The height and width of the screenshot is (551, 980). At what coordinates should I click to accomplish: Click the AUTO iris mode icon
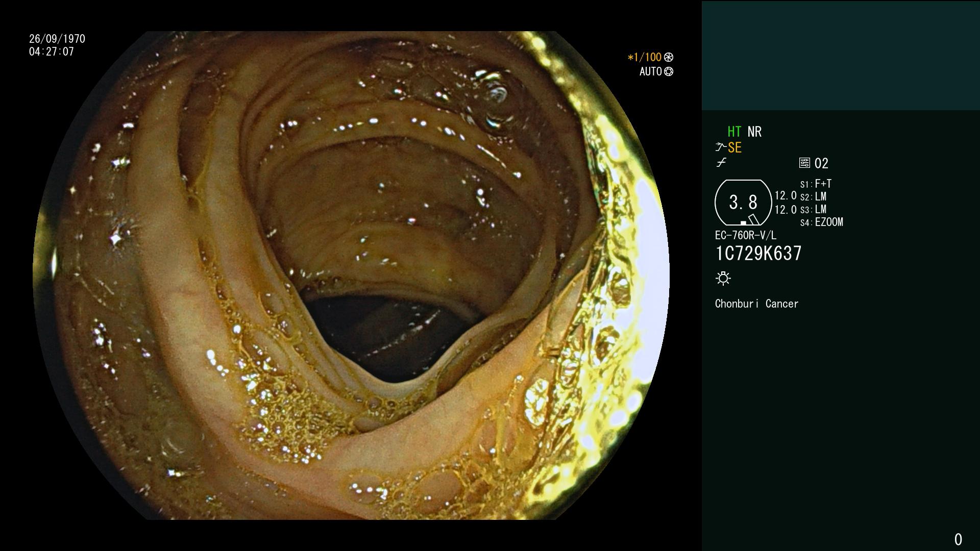[669, 71]
